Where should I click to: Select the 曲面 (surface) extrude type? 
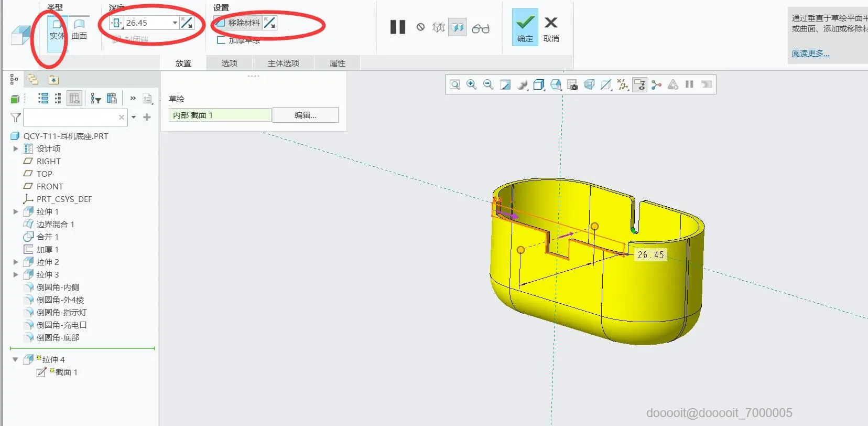click(x=79, y=29)
